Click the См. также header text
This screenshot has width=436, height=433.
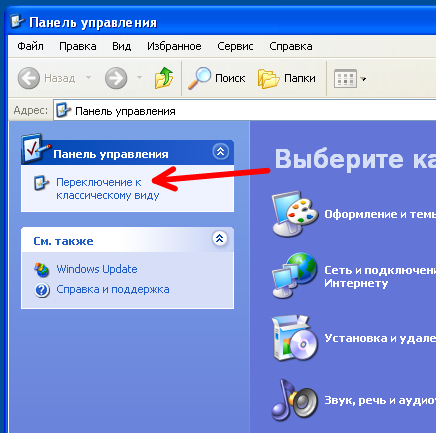(63, 241)
